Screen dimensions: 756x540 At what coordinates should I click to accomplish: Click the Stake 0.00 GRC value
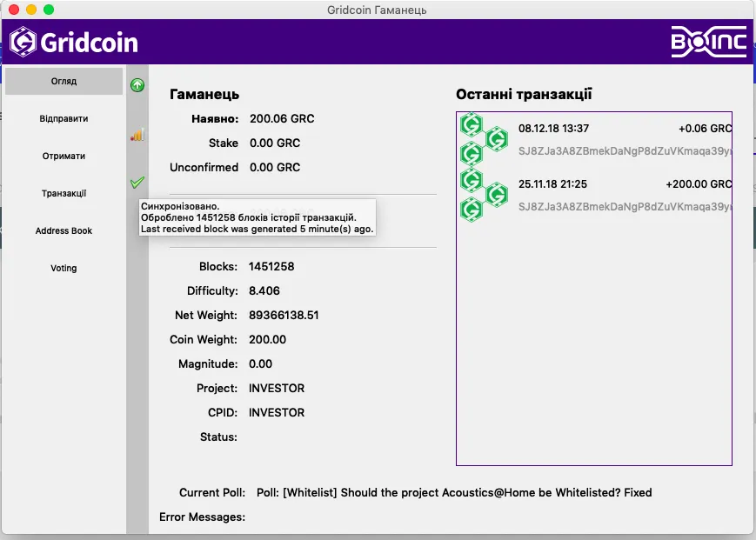[x=275, y=143]
